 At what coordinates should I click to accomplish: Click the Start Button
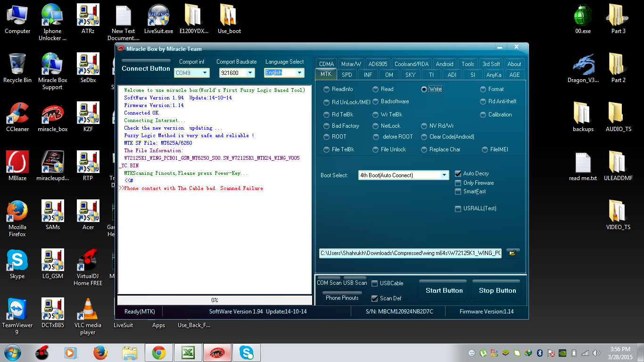coord(444,290)
